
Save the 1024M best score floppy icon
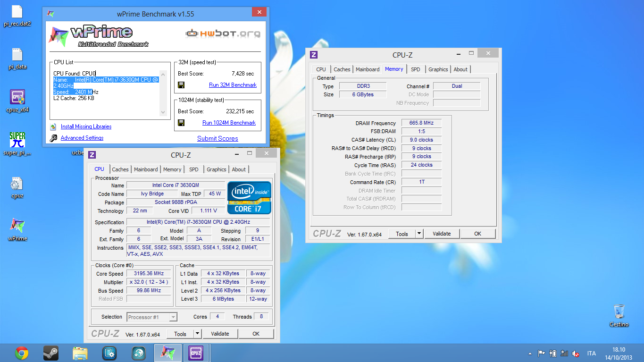181,123
